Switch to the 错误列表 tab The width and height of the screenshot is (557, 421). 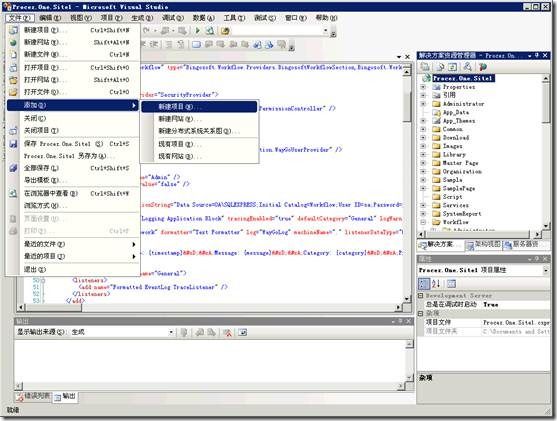tap(33, 396)
